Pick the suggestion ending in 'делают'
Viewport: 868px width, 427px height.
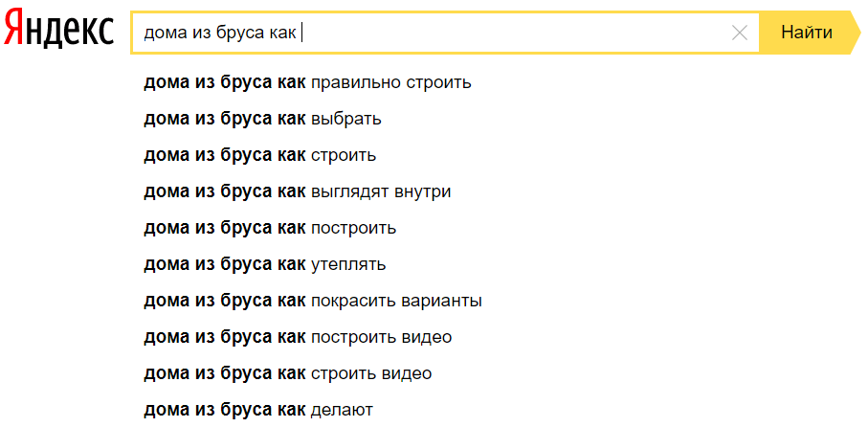[257, 410]
